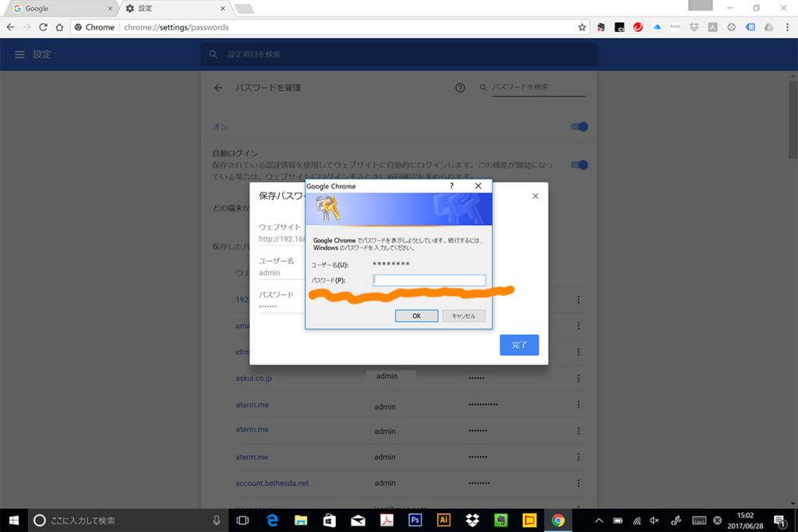Open password help question mark icon
This screenshot has height=532, width=798.
[x=460, y=88]
